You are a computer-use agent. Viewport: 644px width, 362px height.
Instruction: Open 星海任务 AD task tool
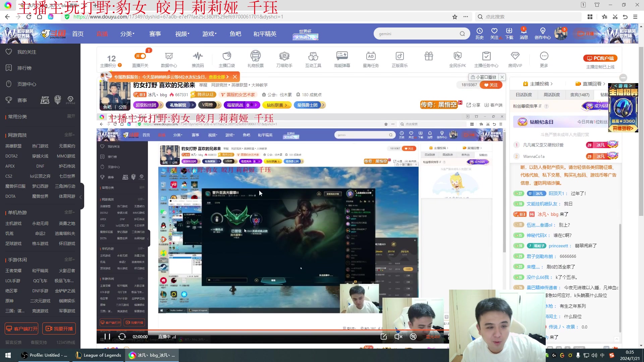371,59
